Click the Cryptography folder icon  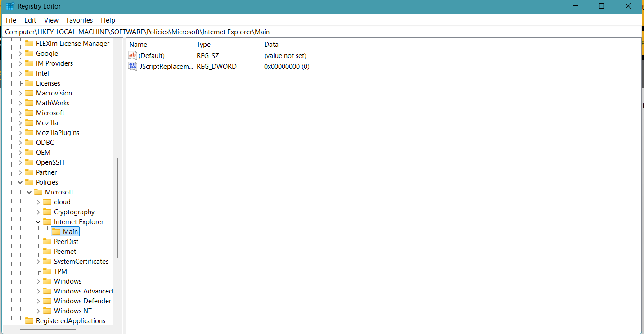point(47,212)
